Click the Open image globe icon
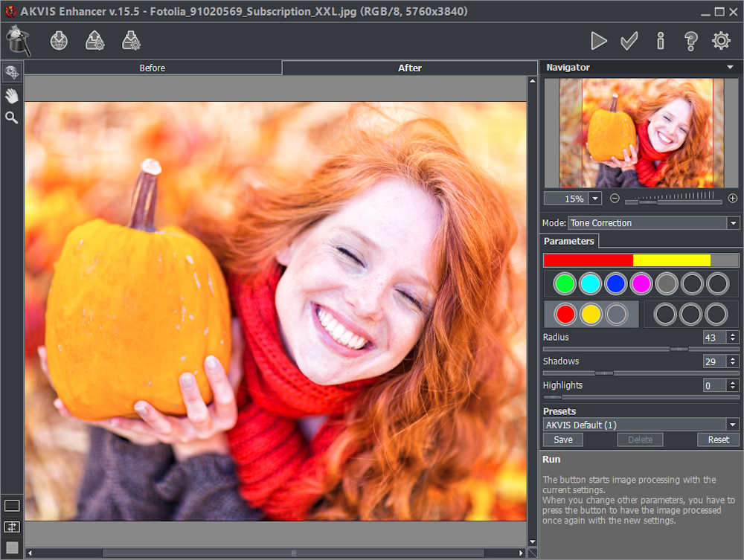Screen dimensions: 744x560 (60, 41)
